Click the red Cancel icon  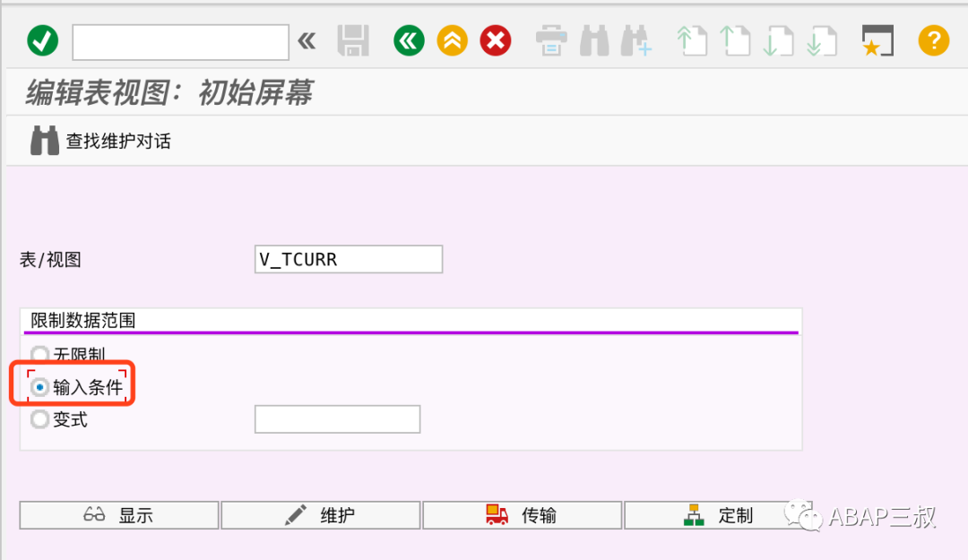[x=495, y=41]
